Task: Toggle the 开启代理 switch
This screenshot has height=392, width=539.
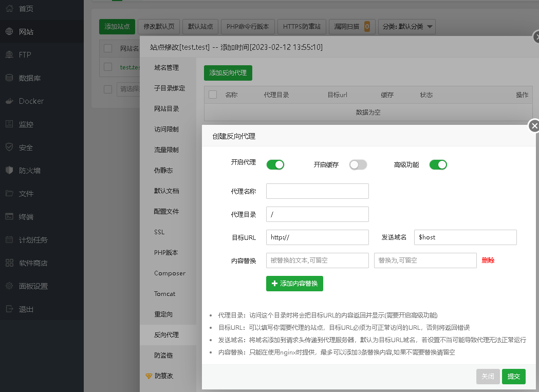Action: pos(275,165)
